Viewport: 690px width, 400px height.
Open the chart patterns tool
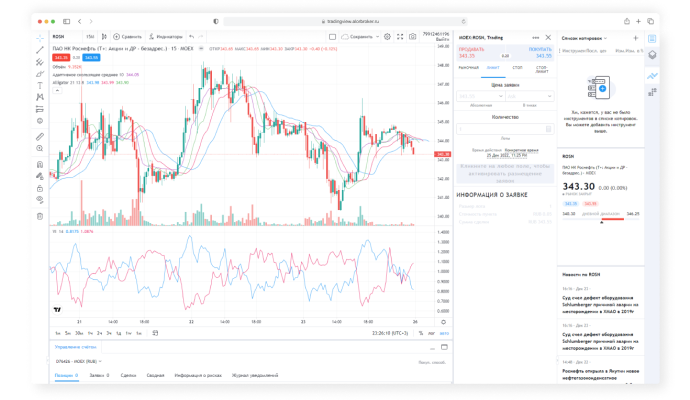coord(40,97)
